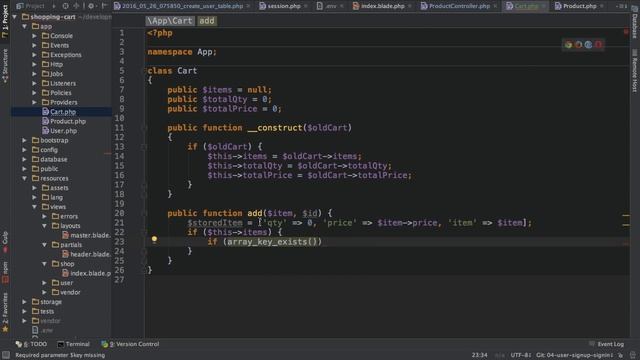Open the Remote Host tool window

tap(635, 71)
